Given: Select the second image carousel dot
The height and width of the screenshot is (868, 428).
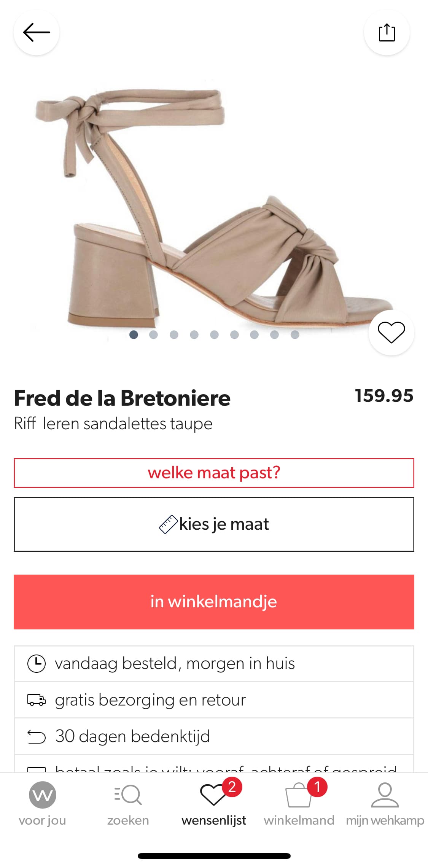Looking at the screenshot, I should click(x=154, y=334).
